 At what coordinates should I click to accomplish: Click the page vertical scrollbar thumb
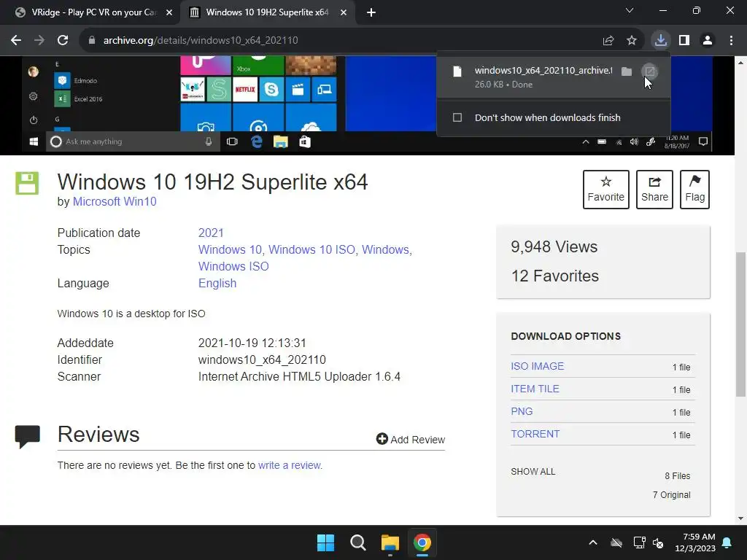click(741, 324)
